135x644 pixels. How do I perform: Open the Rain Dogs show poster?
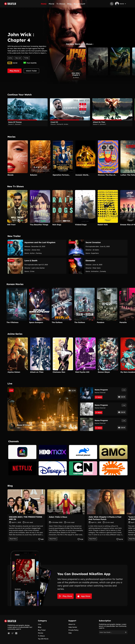point(63,206)
